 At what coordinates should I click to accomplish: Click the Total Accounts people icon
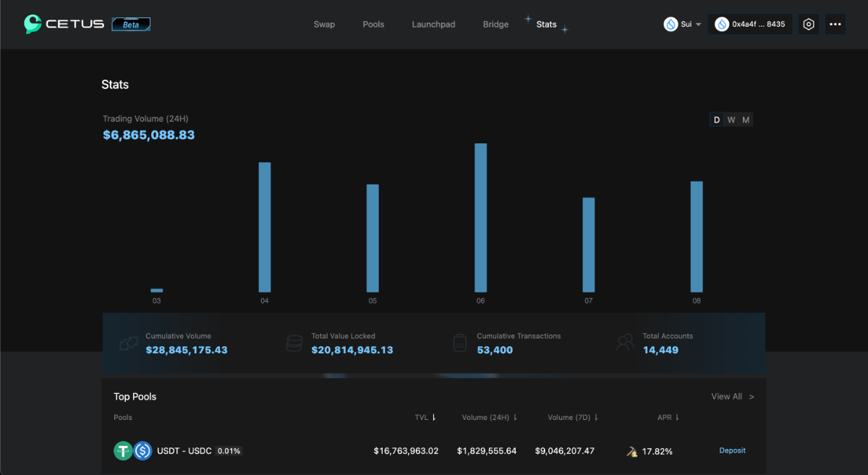(x=625, y=343)
